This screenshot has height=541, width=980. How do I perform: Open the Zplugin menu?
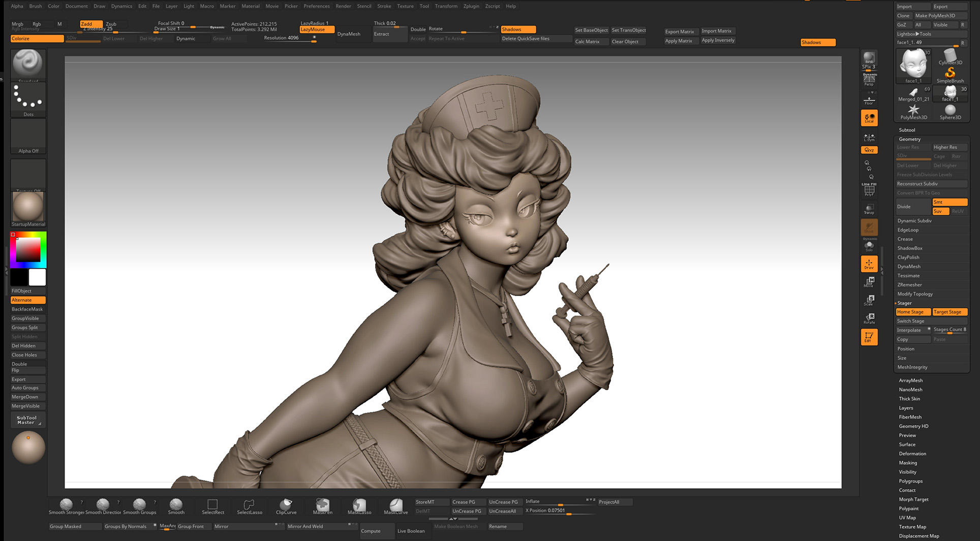coord(471,6)
